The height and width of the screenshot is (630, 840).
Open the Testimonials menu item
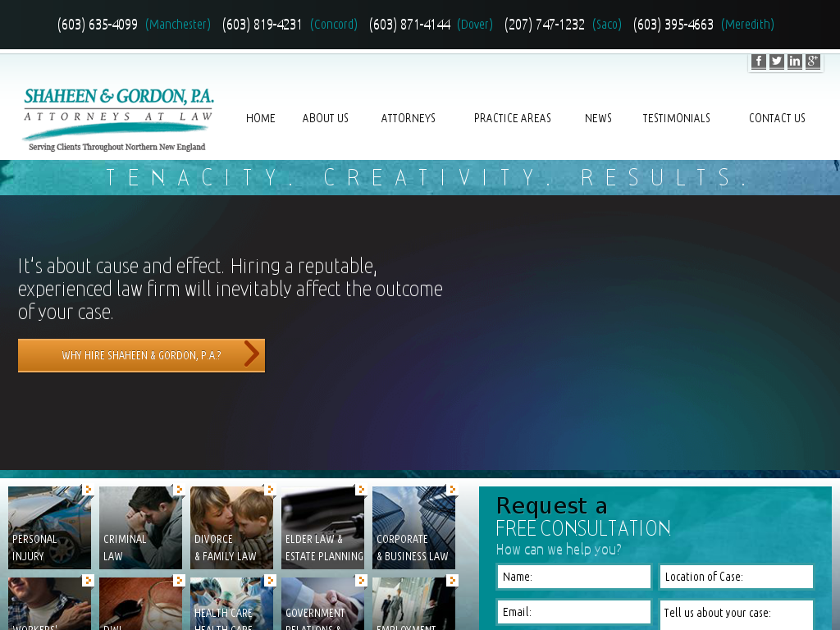676,118
